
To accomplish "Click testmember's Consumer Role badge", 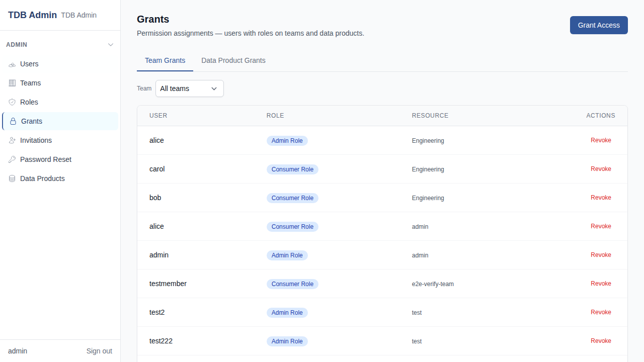I will pyautogui.click(x=292, y=284).
